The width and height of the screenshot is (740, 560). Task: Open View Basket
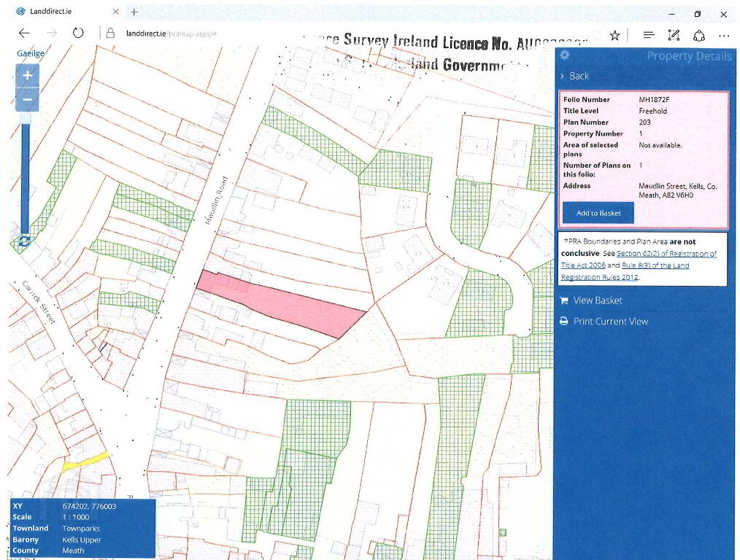click(598, 300)
